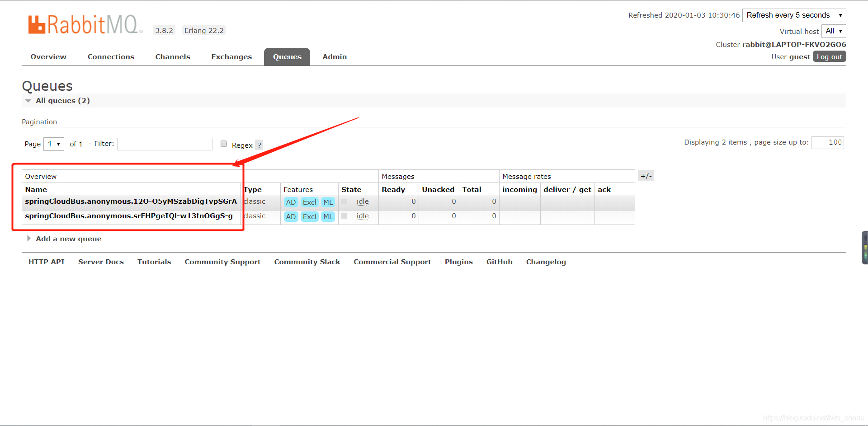This screenshot has height=426, width=868.
Task: Sort queues by the Total column
Action: pos(472,190)
